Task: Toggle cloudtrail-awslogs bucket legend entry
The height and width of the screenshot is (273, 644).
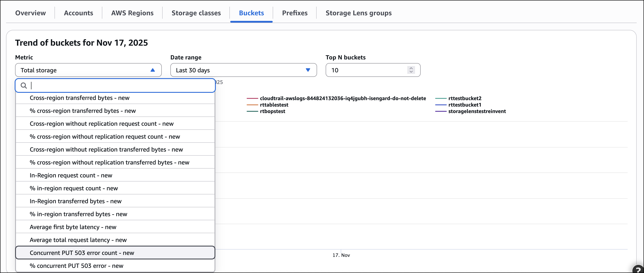Action: [x=342, y=98]
